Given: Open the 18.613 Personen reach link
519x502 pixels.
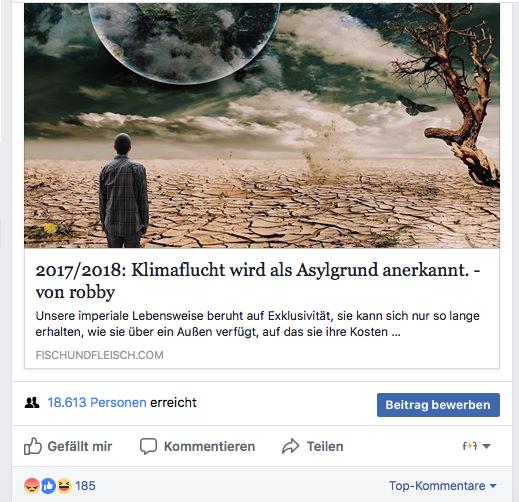Looking at the screenshot, I should click(x=97, y=403).
